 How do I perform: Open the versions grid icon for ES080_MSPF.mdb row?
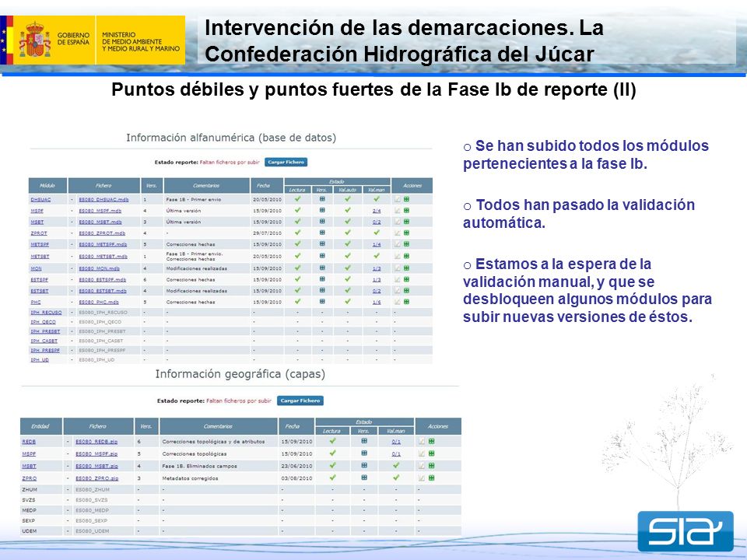(322, 210)
